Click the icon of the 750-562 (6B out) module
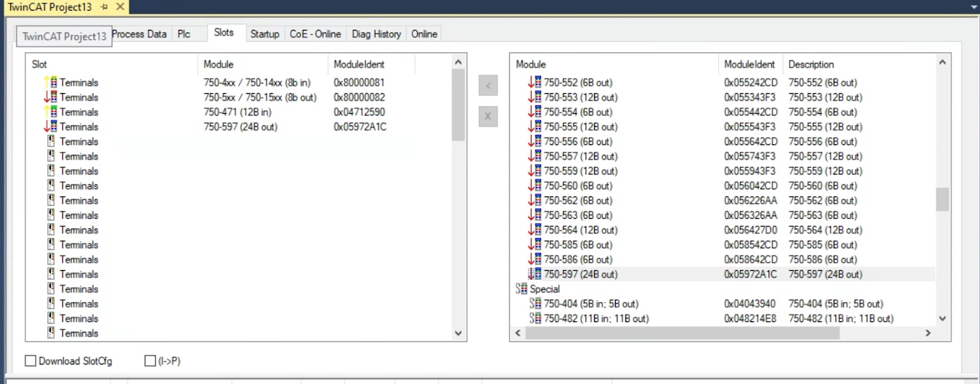Viewport: 980px width, 384px height. (x=535, y=200)
